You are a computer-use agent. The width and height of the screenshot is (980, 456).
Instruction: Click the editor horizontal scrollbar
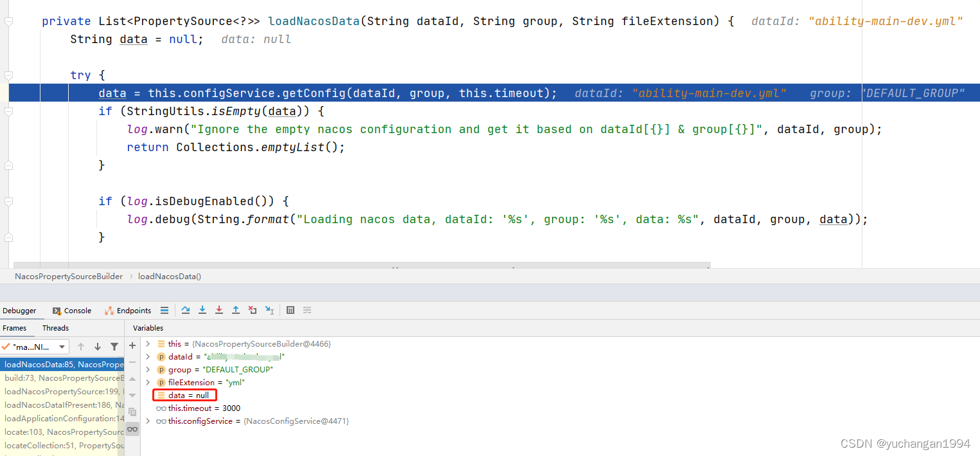362,265
